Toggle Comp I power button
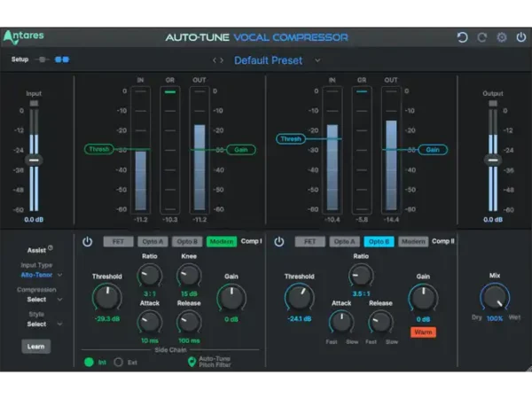This screenshot has width=532, height=399. [87, 241]
